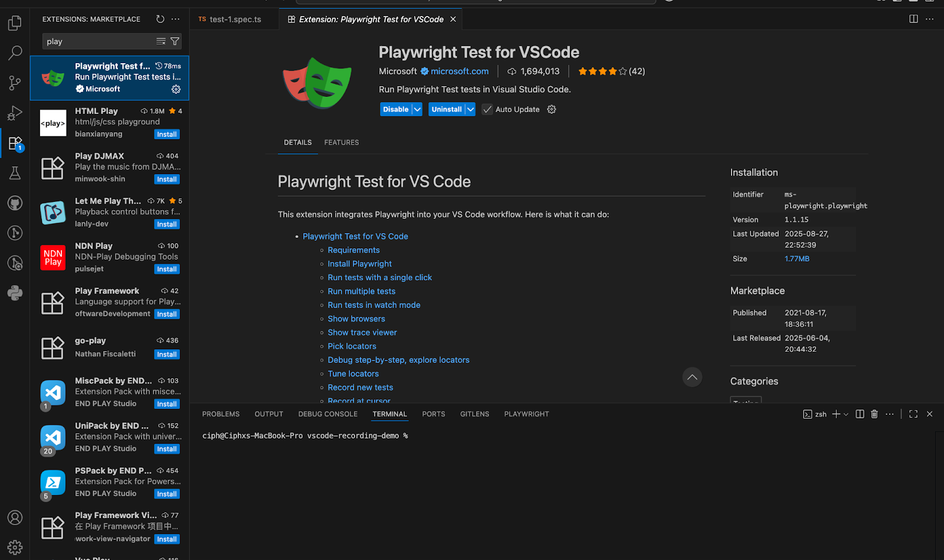Open the 1.77MB size link
The image size is (944, 560).
click(796, 259)
